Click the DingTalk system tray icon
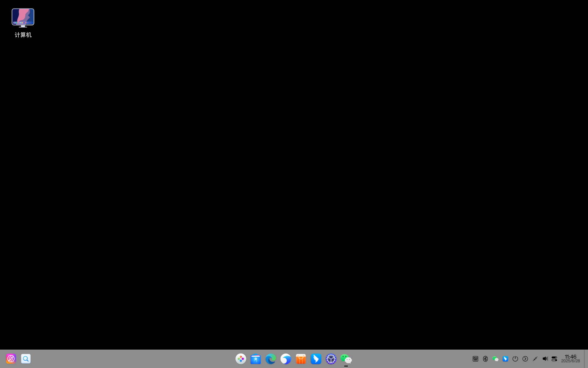This screenshot has width=588, height=368. (x=505, y=359)
